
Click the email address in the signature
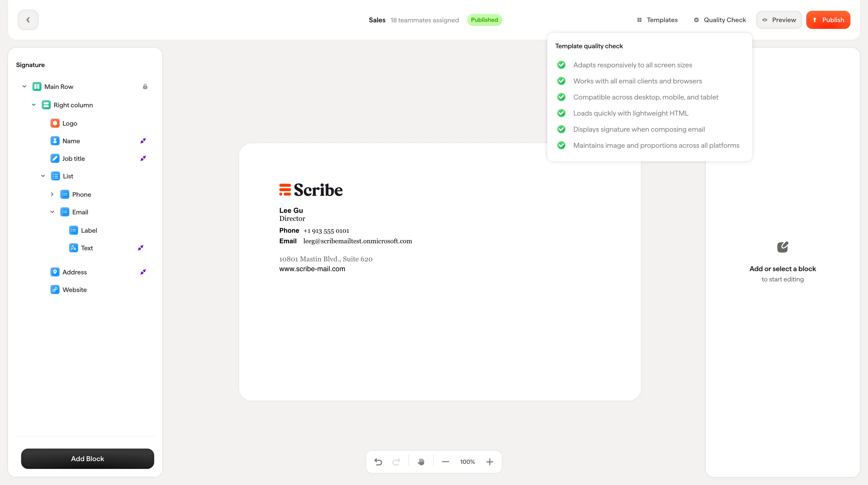357,241
